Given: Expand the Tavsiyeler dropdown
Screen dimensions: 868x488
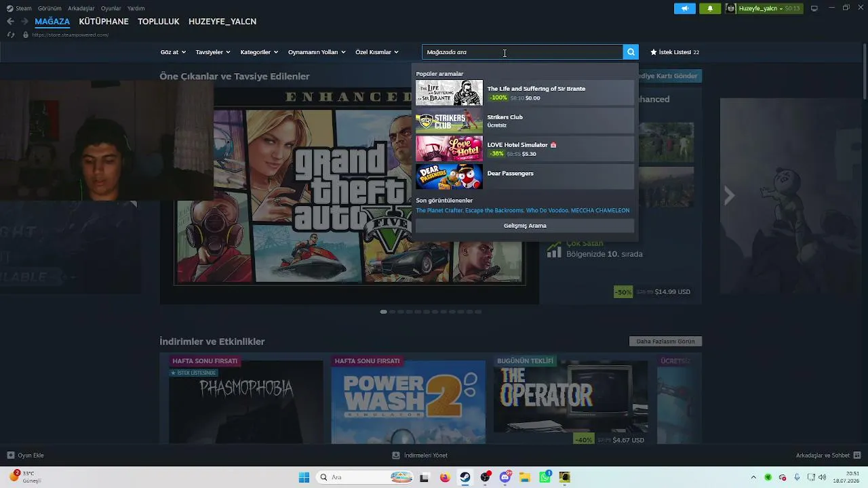Looking at the screenshot, I should [x=213, y=52].
